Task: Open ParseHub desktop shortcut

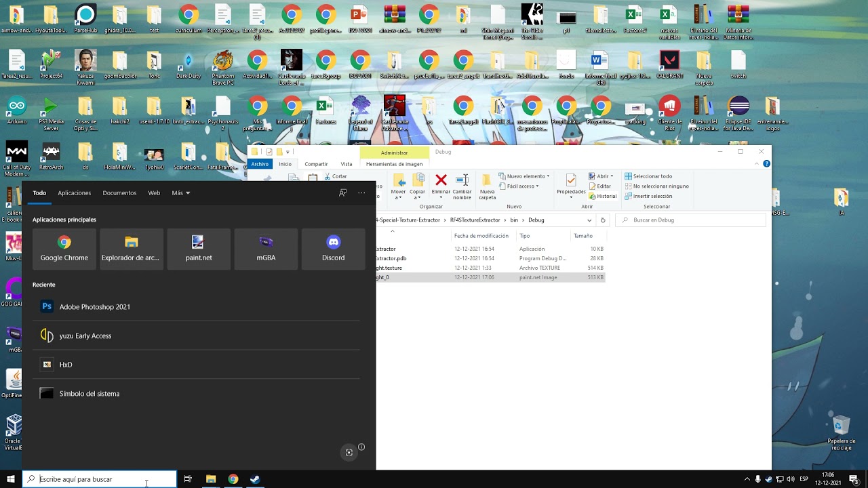Action: click(x=85, y=19)
